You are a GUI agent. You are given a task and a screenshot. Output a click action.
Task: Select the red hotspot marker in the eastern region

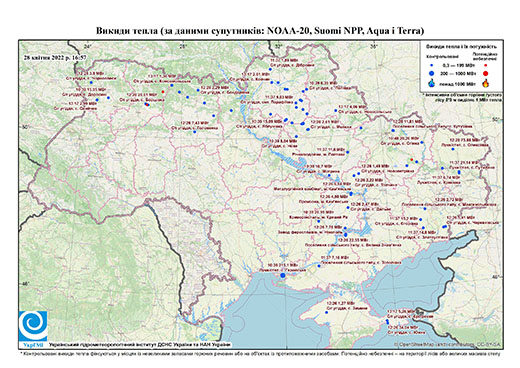pyautogui.click(x=412, y=160)
